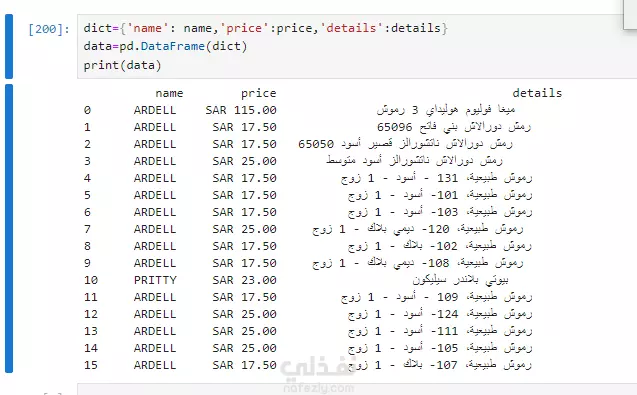This screenshot has height=395, width=637.
Task: Click the name column header in output
Action: [x=169, y=93]
